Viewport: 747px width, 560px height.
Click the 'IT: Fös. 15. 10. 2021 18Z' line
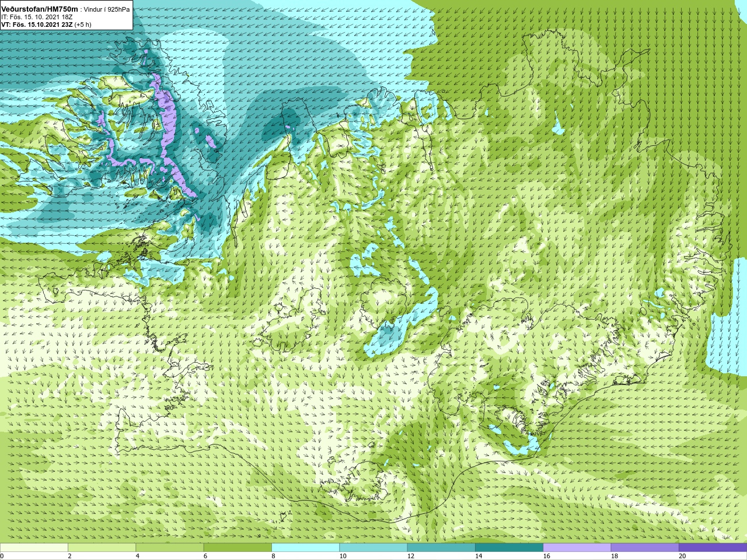(x=37, y=17)
